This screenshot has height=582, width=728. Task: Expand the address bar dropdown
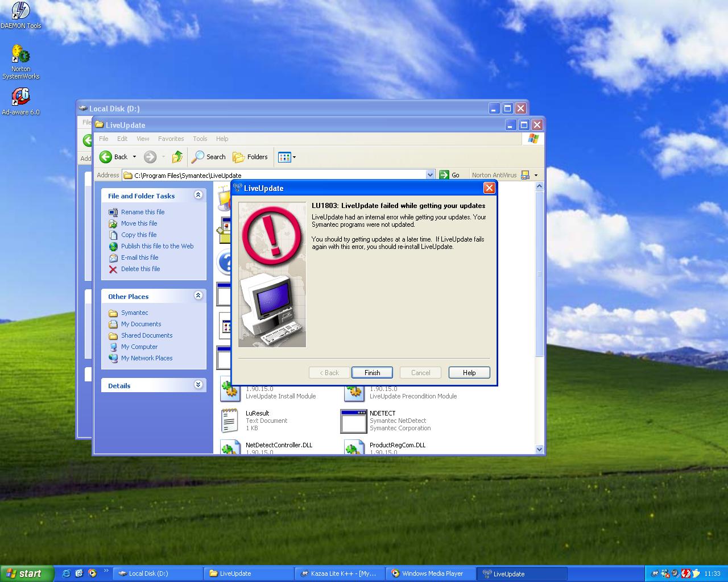(x=431, y=175)
